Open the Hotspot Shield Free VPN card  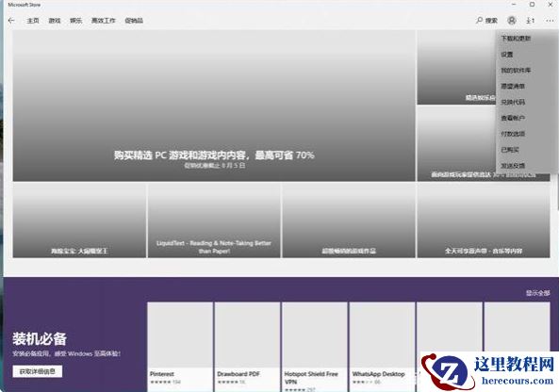pyautogui.click(x=315, y=347)
